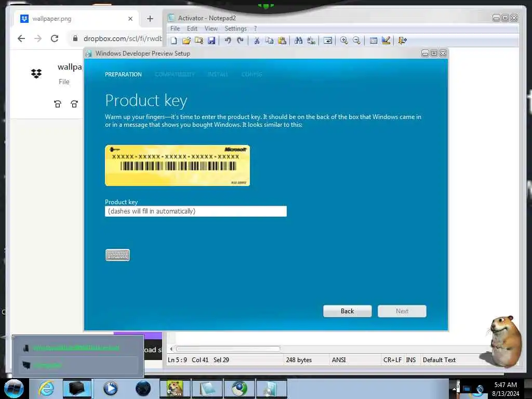Open the View menu in Notepad2
The height and width of the screenshot is (399, 532).
click(x=211, y=29)
